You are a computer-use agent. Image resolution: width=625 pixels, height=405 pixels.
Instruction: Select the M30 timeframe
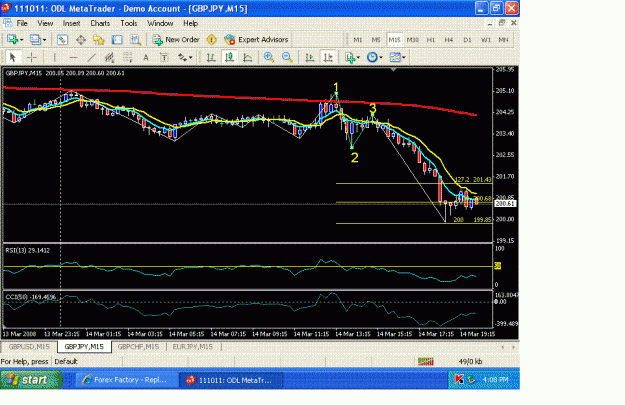point(413,40)
